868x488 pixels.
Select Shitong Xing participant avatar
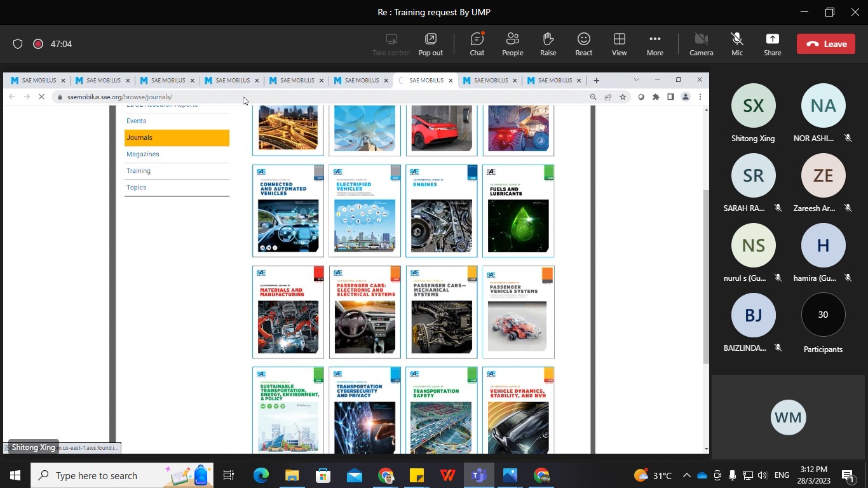point(753,105)
